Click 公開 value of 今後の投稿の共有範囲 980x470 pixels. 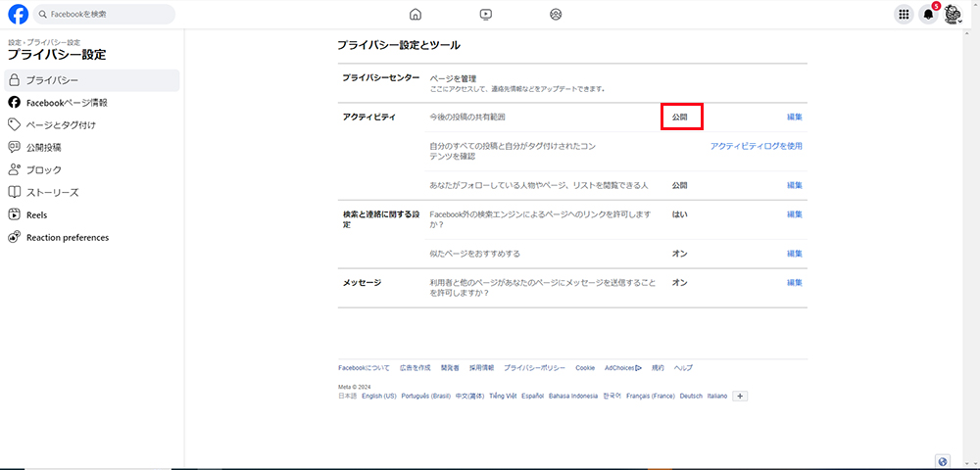679,117
